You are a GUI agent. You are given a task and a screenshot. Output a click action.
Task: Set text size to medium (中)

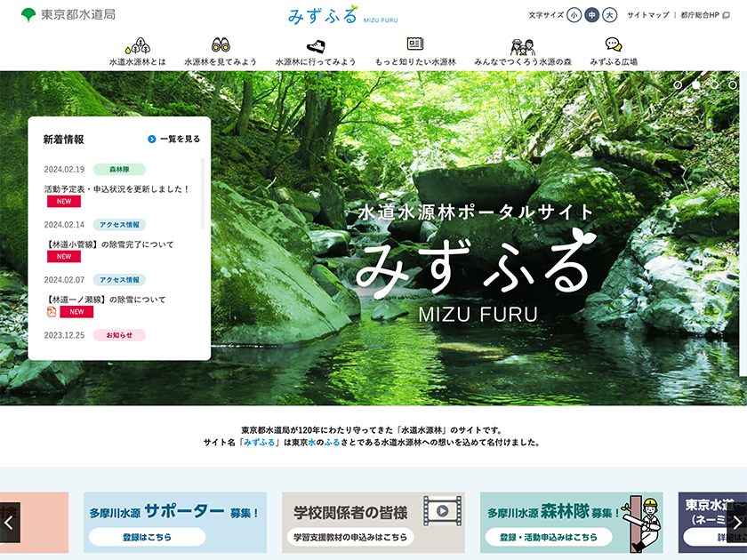591,15
